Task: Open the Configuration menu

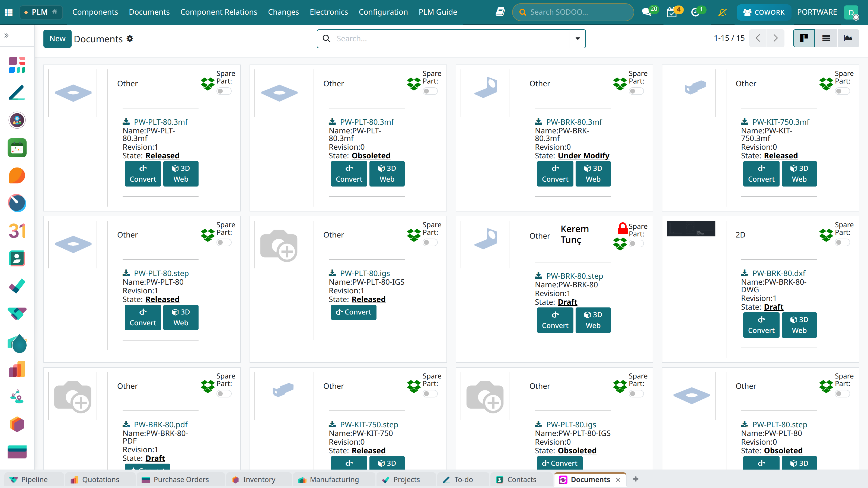Action: pos(383,12)
